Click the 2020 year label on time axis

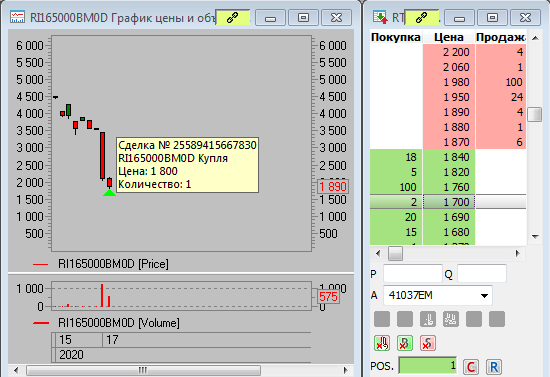(71, 355)
